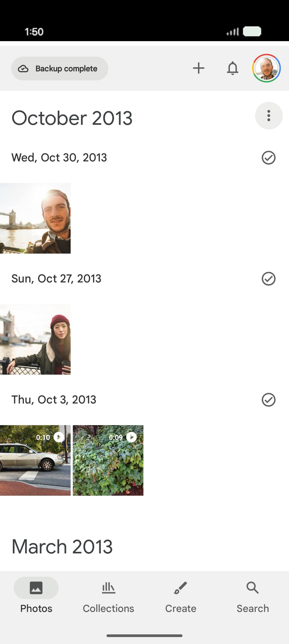The height and width of the screenshot is (644, 289).
Task: Play the 0:10 car video
Action: (x=35, y=460)
